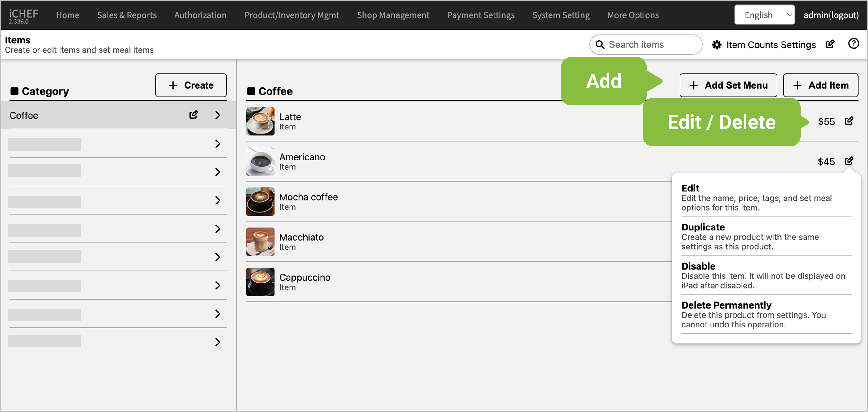The image size is (868, 412).
Task: Click the Add Set Menu button
Action: pos(728,85)
